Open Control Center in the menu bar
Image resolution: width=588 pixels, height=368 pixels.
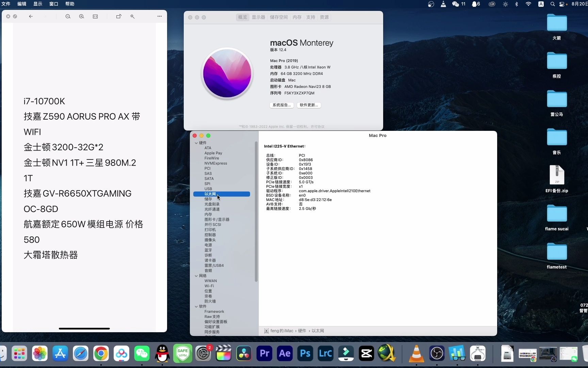[x=562, y=4]
